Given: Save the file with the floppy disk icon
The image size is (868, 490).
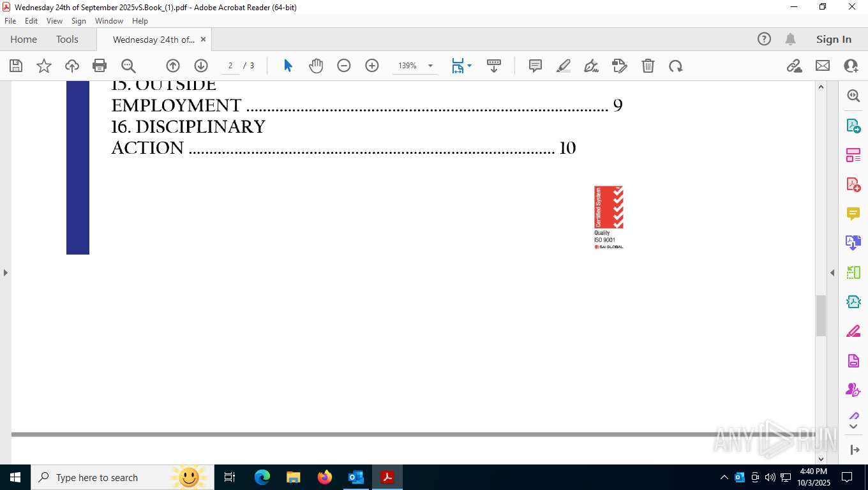Looking at the screenshot, I should tap(16, 66).
